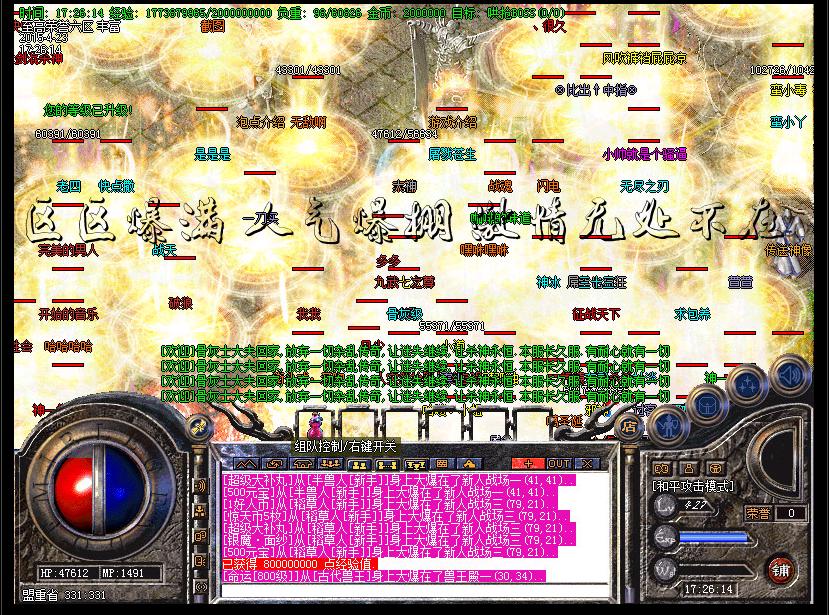Click the red plus button on chat toolbar

(x=527, y=464)
